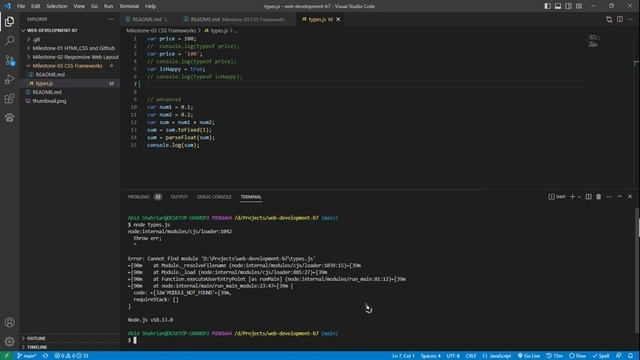Open the Help menu
Screen dimensions: 640x360
(x=151, y=6)
